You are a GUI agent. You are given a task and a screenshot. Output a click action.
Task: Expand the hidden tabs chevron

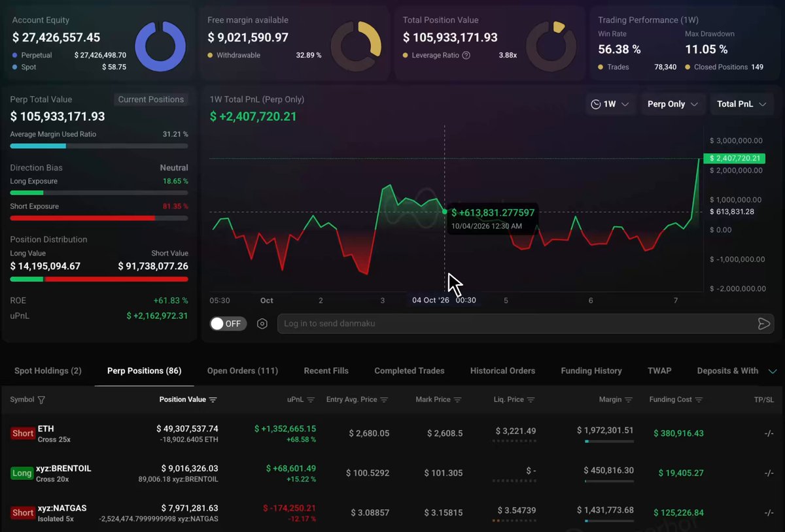771,371
